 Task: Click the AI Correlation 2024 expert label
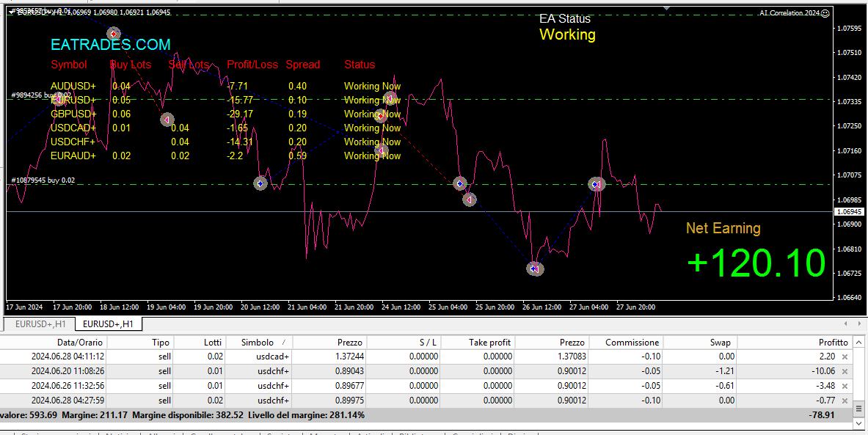(789, 12)
